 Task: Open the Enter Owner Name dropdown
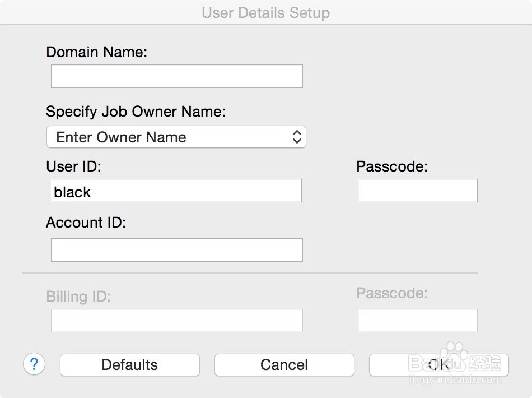[176, 137]
